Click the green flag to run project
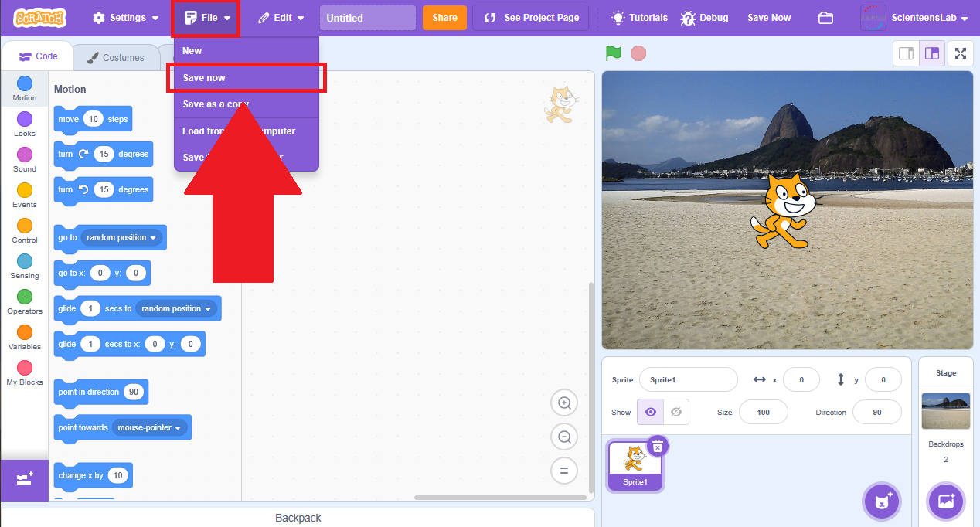 614,53
